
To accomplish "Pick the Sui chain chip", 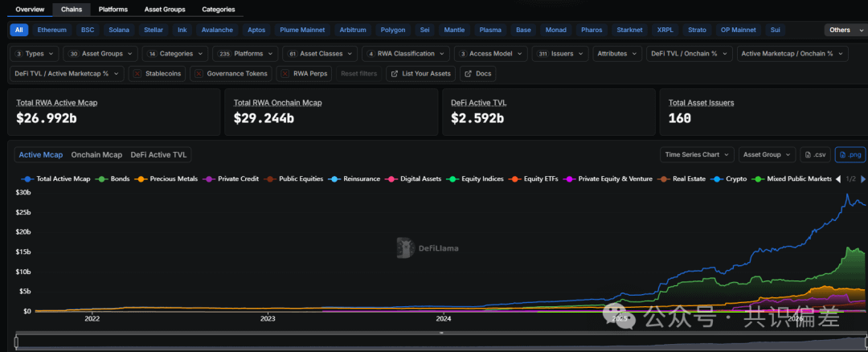I will pyautogui.click(x=775, y=30).
